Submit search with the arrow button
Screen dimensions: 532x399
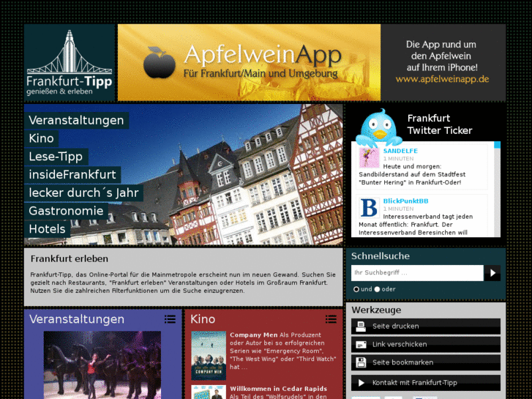point(492,272)
